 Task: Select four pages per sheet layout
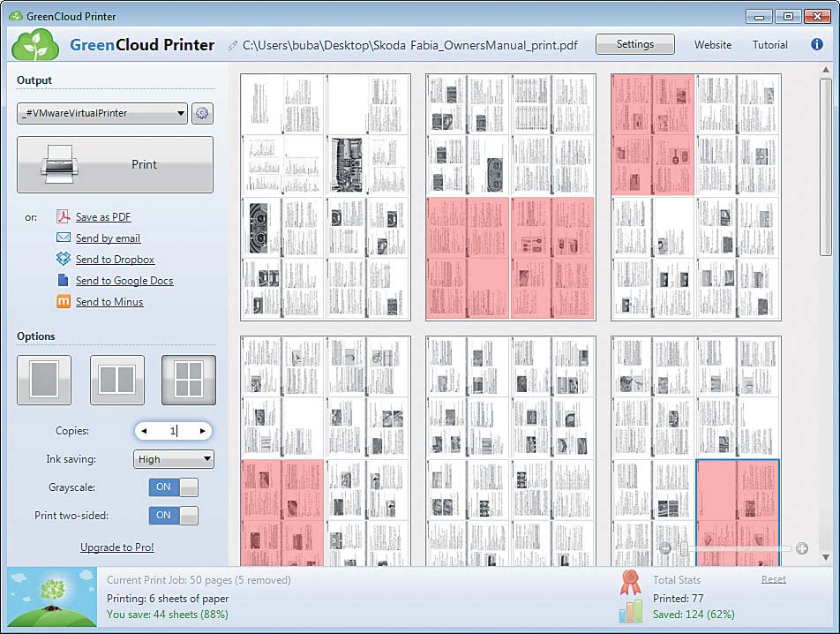click(x=189, y=380)
